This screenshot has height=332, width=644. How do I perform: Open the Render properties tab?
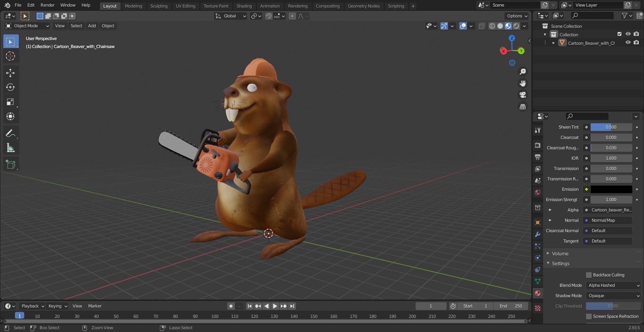point(537,145)
